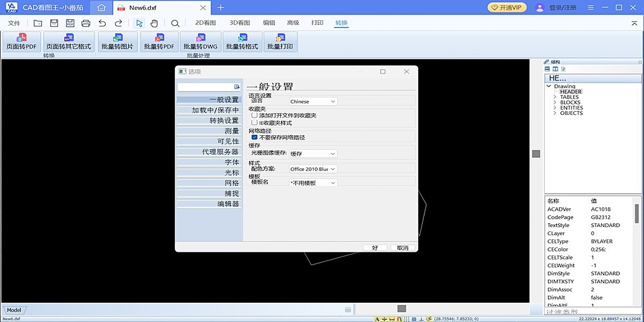Uncheck 不要保存网络路径 checkbox
Viewport: 644px width, 322px height.
click(x=254, y=137)
